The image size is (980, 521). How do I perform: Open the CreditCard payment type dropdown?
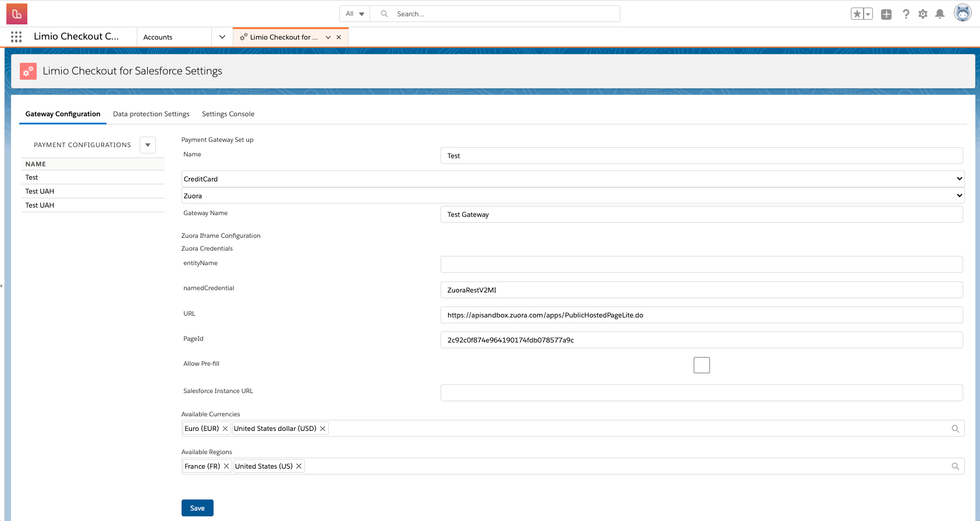click(573, 179)
